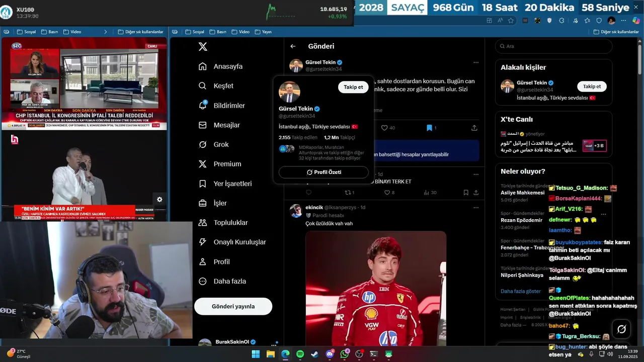
Task: Open Rezan Epözdemir trend
Action: click(522, 220)
